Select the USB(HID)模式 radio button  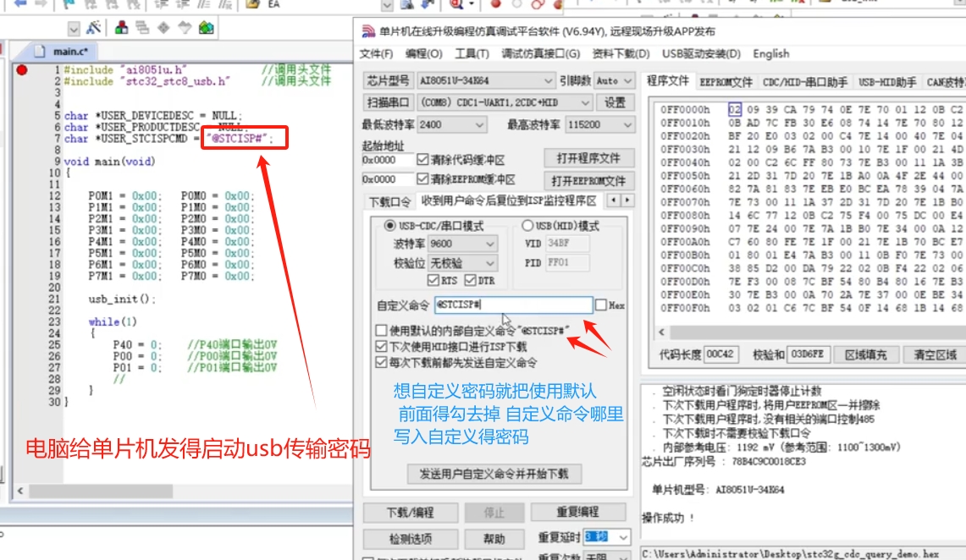pyautogui.click(x=527, y=225)
